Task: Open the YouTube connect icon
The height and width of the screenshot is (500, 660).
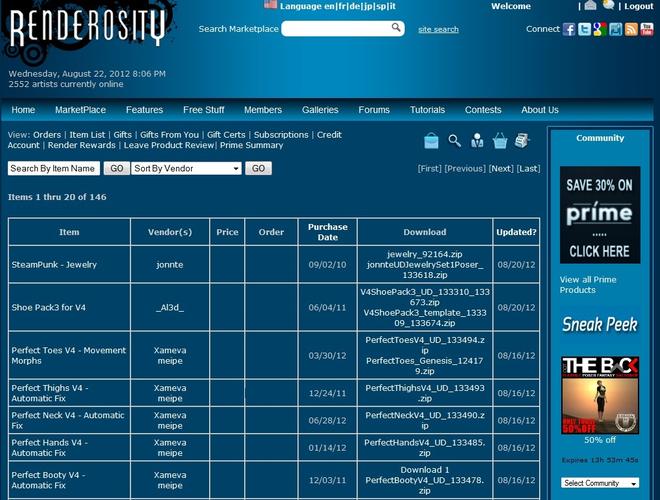Action: coord(647,29)
